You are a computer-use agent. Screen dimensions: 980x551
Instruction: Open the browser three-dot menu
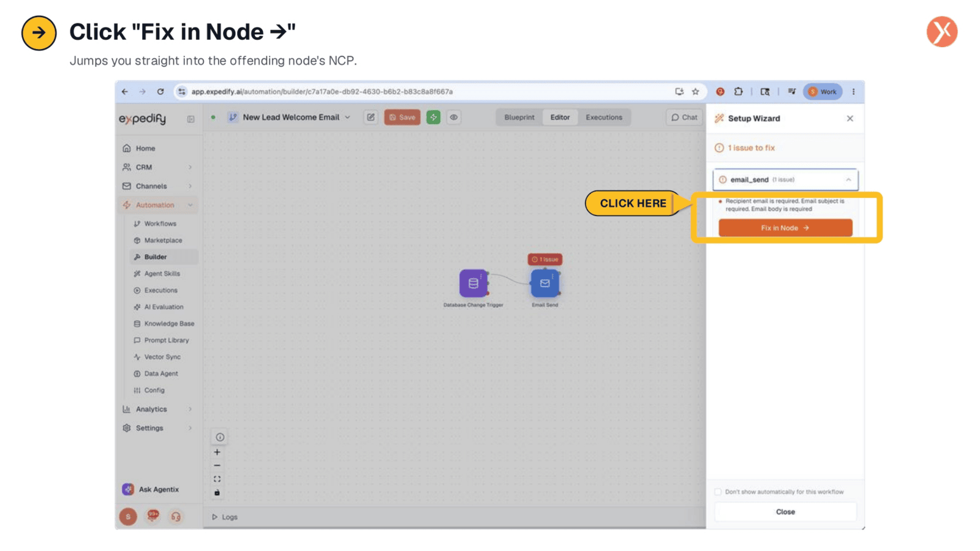(853, 91)
